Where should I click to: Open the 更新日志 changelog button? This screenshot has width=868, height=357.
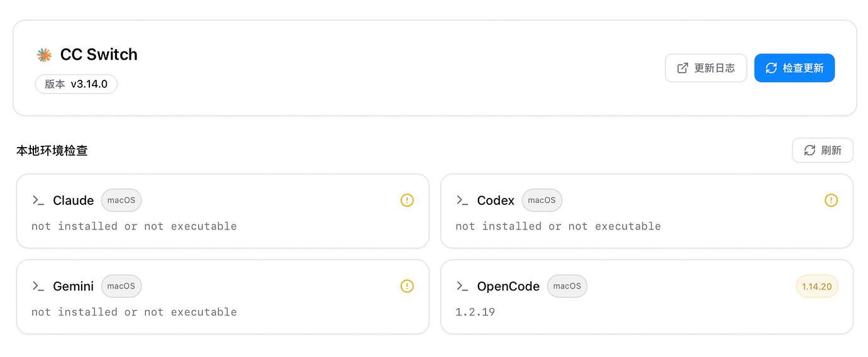[706, 68]
